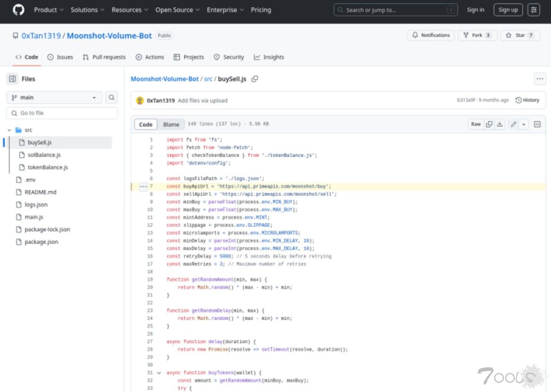The height and width of the screenshot is (392, 551).
Task: Open main.js in file tree
Action: click(x=34, y=217)
